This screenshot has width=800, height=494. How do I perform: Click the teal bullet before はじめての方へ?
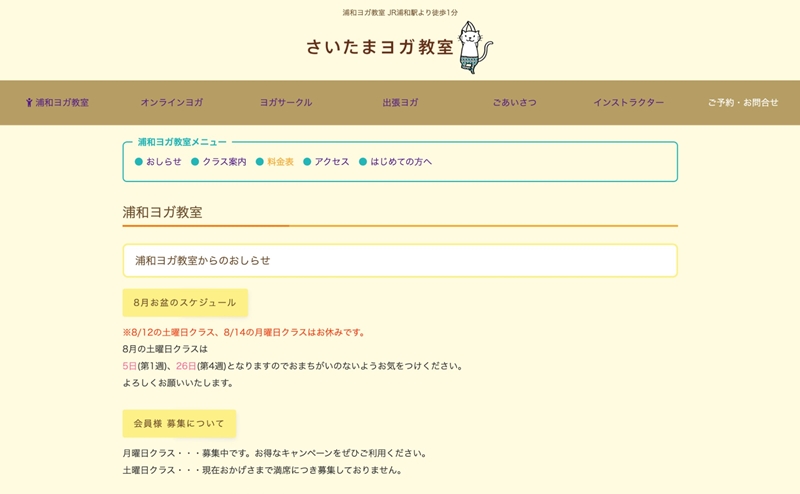tap(363, 161)
